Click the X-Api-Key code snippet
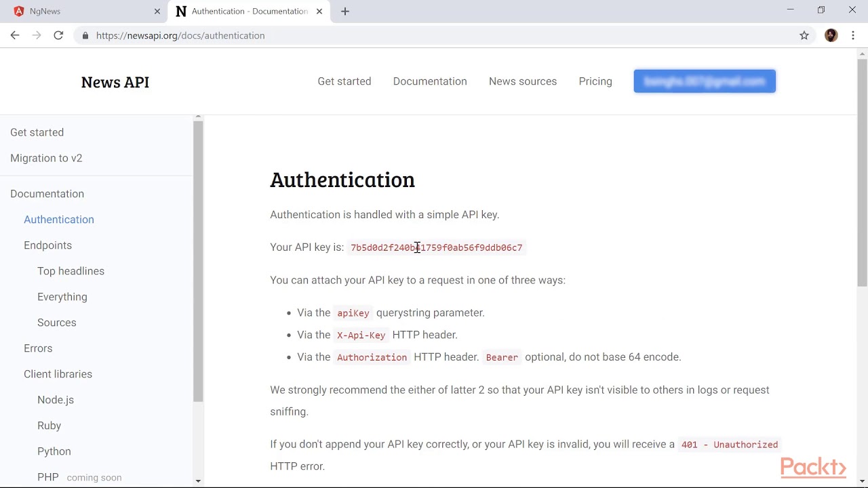 [x=361, y=335]
